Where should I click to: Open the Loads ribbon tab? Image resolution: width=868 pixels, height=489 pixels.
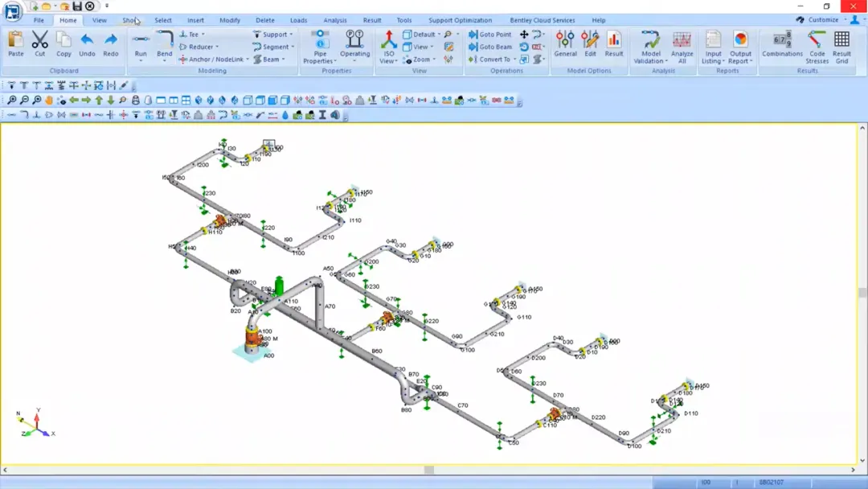pyautogui.click(x=298, y=20)
